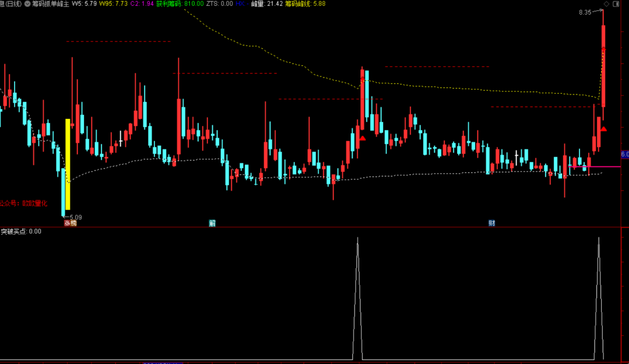Click the indicator name 筹码抓单峰主
Screen dimensions: 629x364
(x=51, y=3)
